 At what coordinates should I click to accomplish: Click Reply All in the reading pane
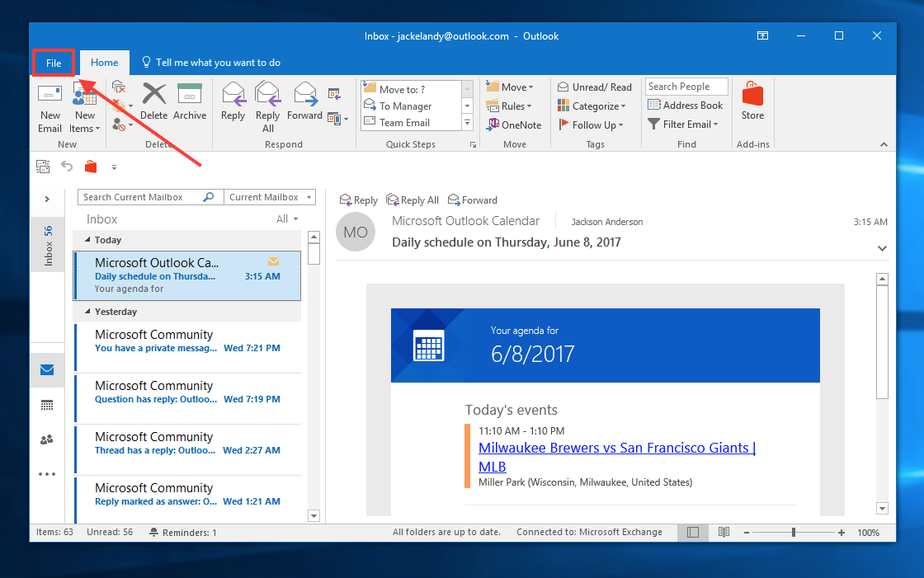tap(412, 200)
